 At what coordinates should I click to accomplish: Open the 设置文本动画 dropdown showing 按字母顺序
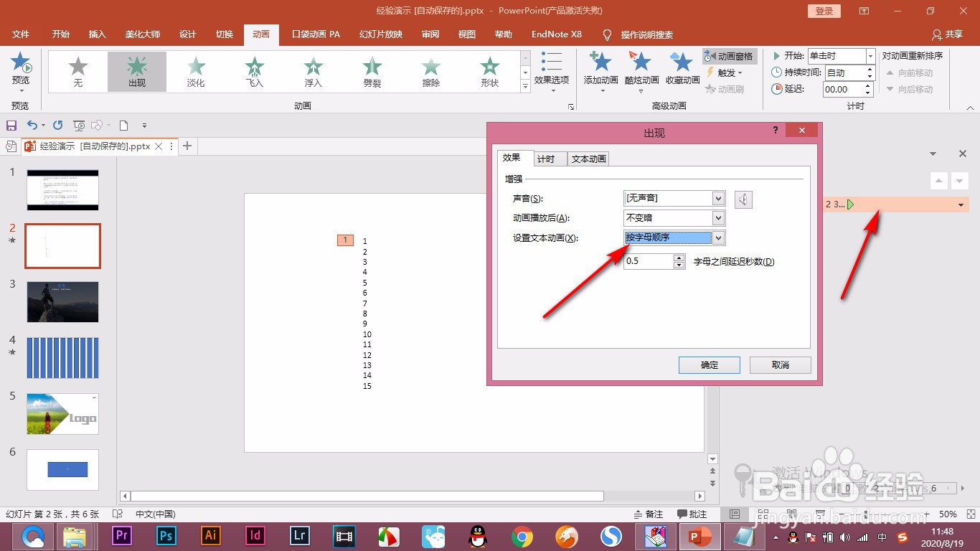click(x=718, y=237)
